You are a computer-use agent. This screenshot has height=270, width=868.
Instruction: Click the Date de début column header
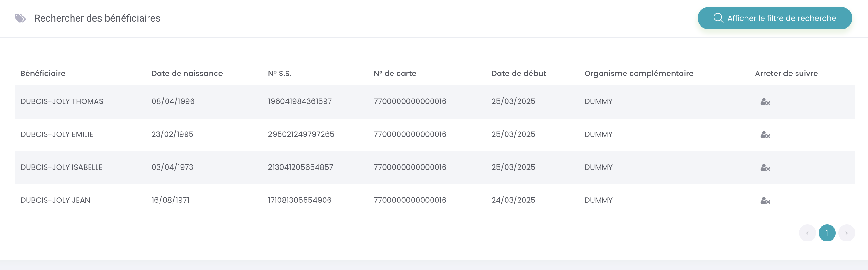click(519, 73)
